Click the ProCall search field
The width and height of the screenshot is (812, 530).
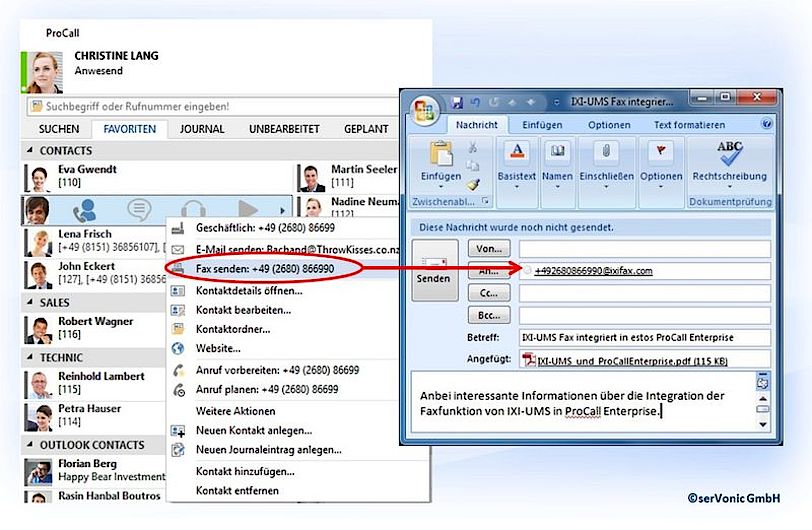click(x=212, y=107)
